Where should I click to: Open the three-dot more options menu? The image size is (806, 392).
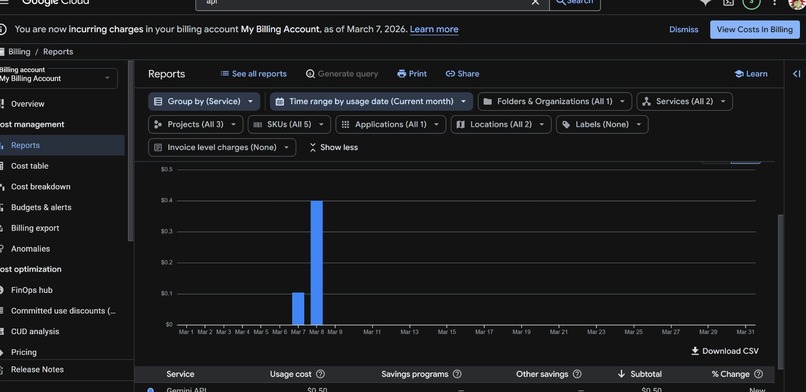click(x=774, y=3)
